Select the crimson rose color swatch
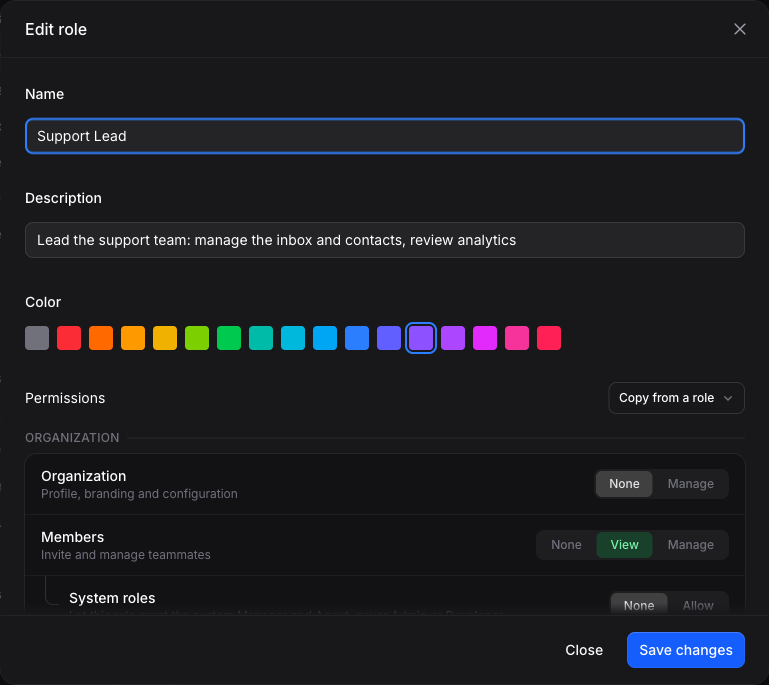Screen dimensions: 769x685 pos(549,338)
